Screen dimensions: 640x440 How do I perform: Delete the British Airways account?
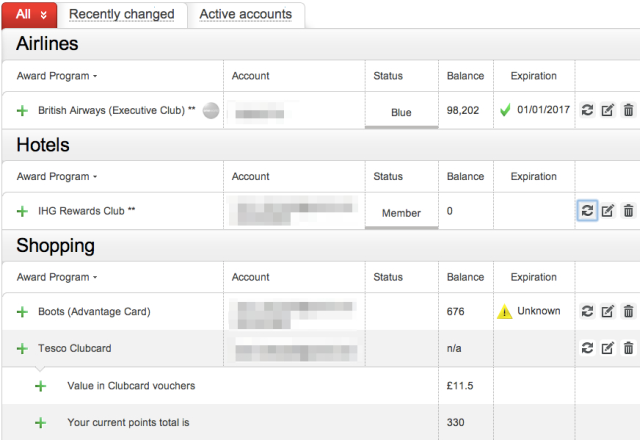pos(629,110)
